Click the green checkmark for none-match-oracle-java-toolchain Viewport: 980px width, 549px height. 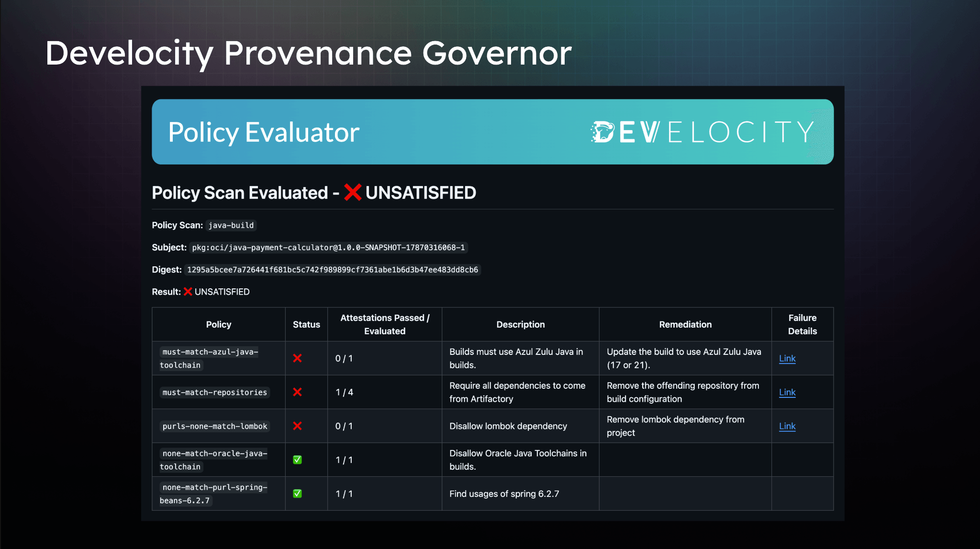click(298, 460)
